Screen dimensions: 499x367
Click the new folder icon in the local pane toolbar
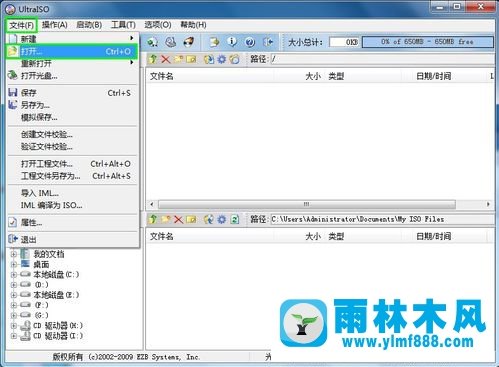pos(166,219)
